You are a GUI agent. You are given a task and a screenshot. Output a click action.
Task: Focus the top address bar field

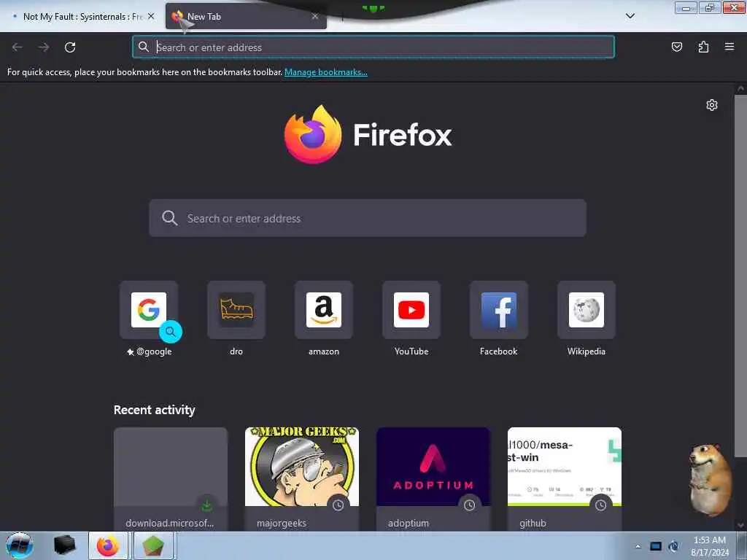coord(373,47)
